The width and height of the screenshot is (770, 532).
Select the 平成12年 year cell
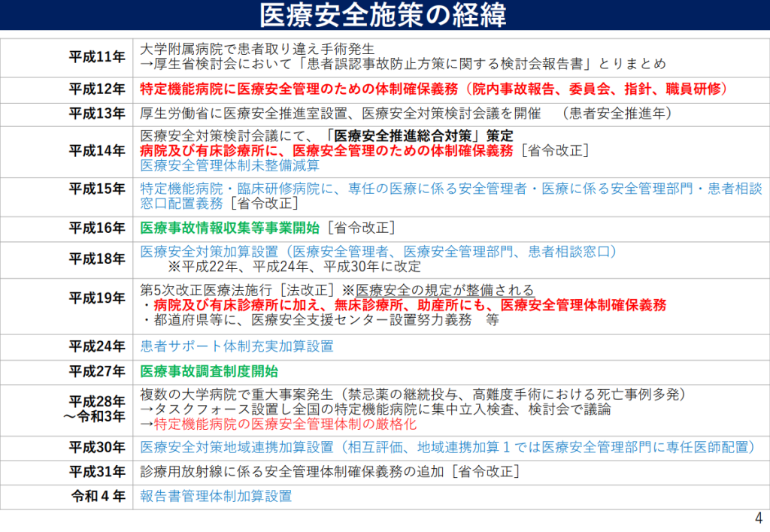66,90
